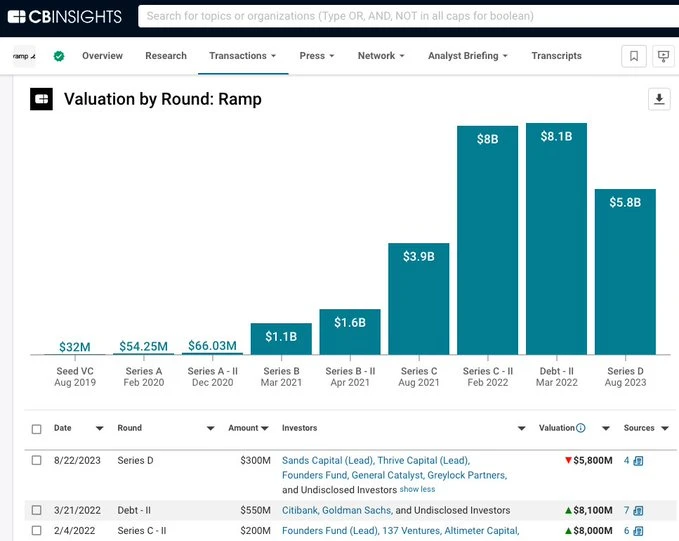Click the Seed VC Aug 2019 axis label
This screenshot has height=541, width=679.
[75, 377]
